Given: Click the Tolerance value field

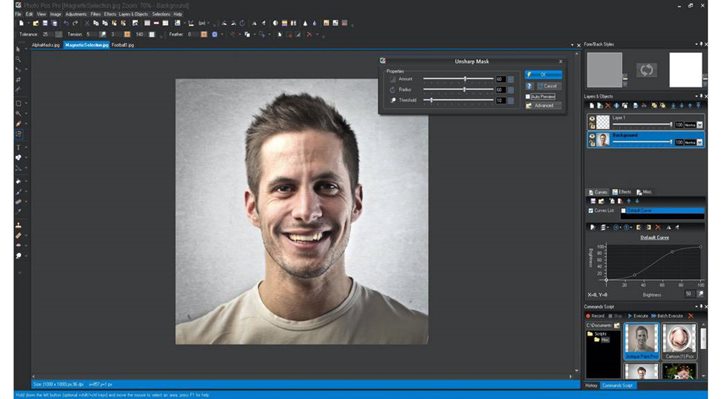Looking at the screenshot, I should 45,34.
